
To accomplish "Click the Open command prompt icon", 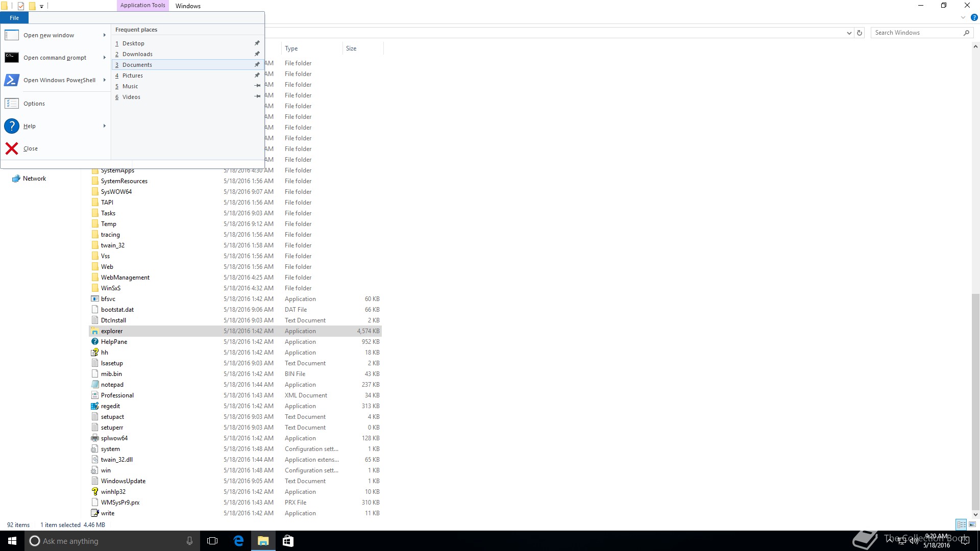I will tap(12, 58).
